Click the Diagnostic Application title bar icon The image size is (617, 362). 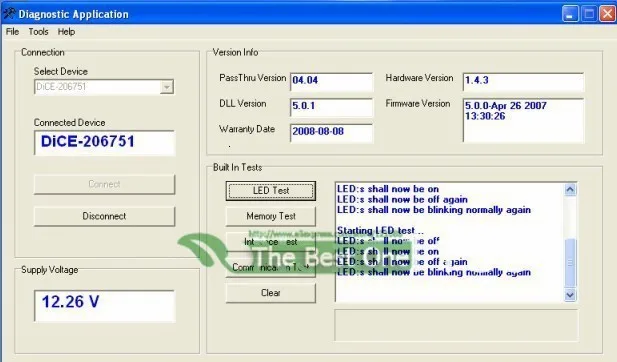(9, 14)
